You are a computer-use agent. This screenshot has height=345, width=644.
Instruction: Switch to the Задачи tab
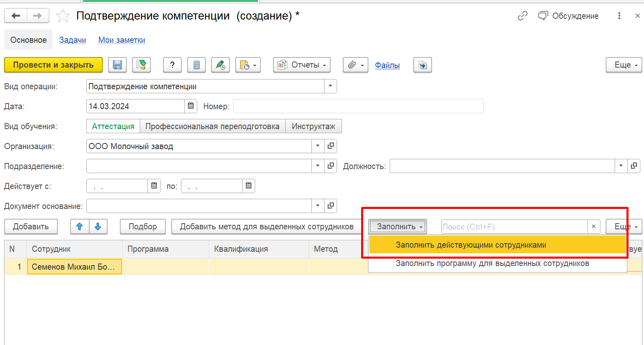click(73, 40)
